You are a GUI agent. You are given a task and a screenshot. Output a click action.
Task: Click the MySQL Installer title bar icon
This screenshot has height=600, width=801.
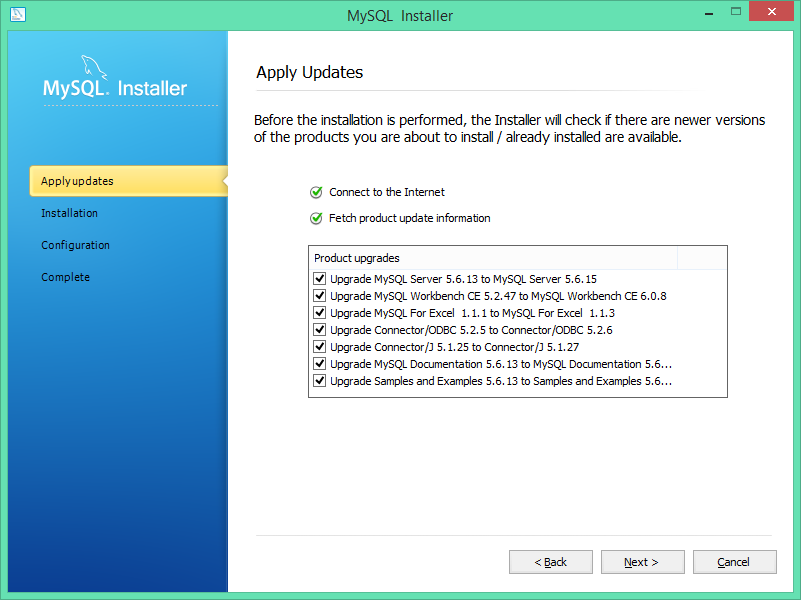coord(17,14)
